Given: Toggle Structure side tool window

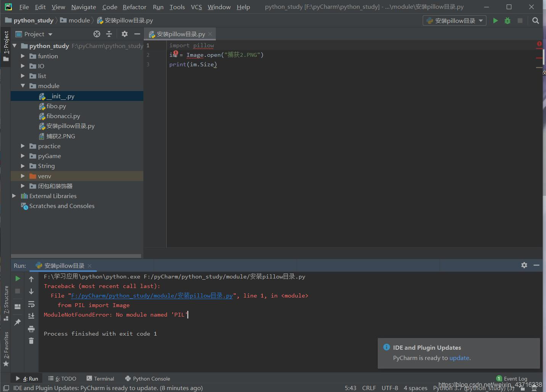Looking at the screenshot, I should 6,303.
